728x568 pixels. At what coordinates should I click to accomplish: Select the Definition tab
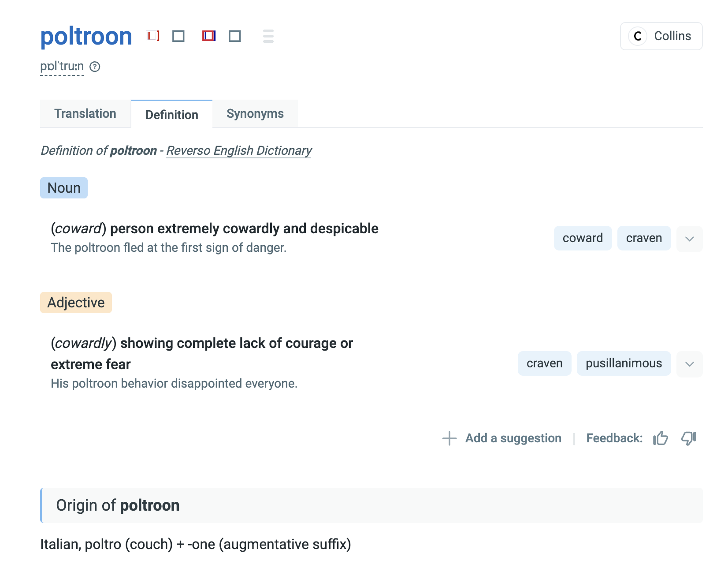pyautogui.click(x=171, y=115)
